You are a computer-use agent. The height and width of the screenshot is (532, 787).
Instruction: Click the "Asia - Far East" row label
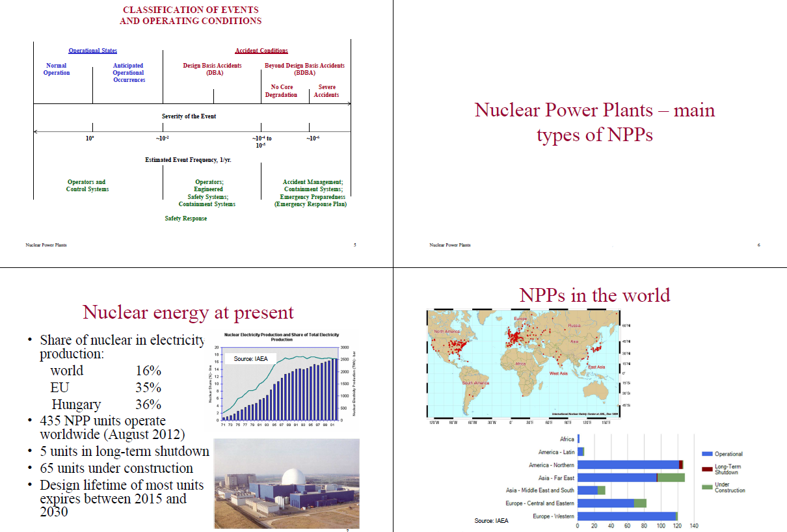tap(556, 478)
